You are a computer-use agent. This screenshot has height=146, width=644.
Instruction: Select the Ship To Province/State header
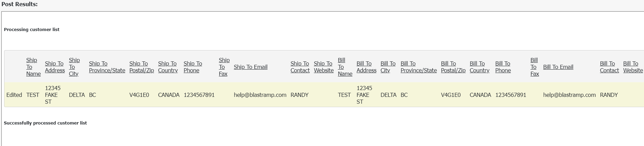(107, 67)
